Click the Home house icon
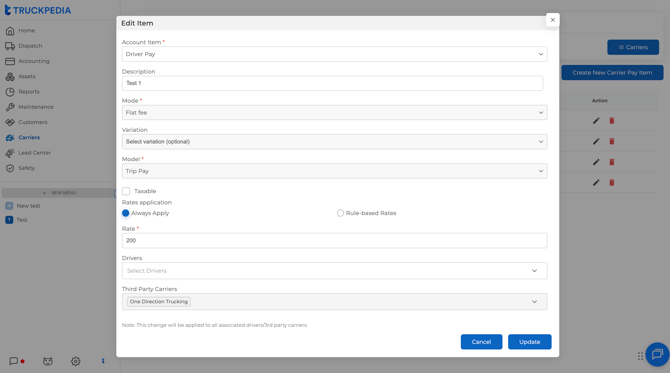Image resolution: width=670 pixels, height=373 pixels. tap(10, 31)
